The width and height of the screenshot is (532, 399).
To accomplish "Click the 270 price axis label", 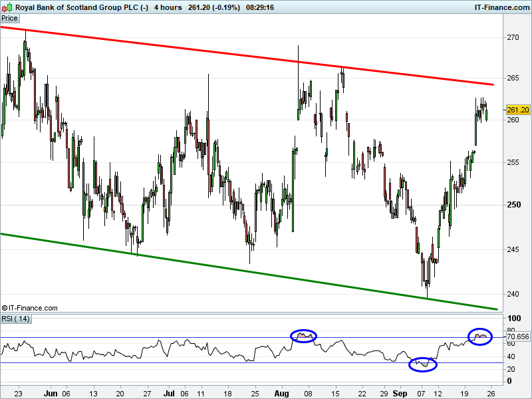I will pos(513,37).
